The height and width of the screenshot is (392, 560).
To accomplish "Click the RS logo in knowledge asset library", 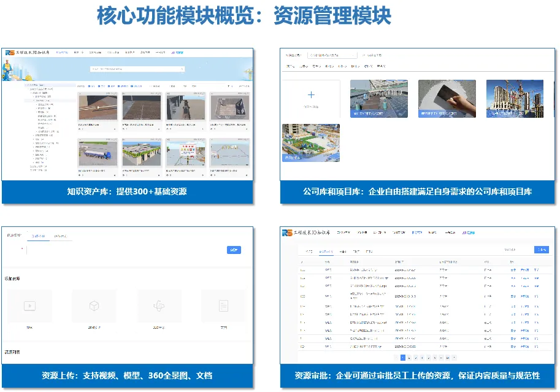I will coord(10,53).
